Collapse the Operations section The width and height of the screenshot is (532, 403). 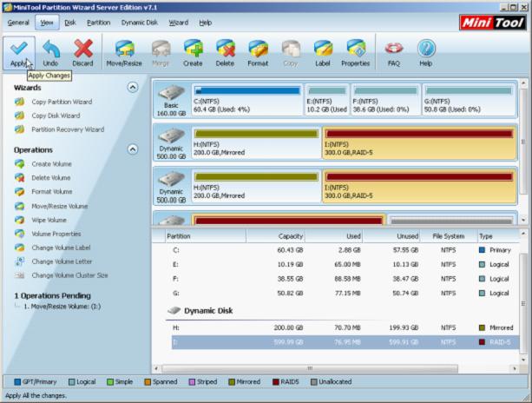click(x=133, y=149)
